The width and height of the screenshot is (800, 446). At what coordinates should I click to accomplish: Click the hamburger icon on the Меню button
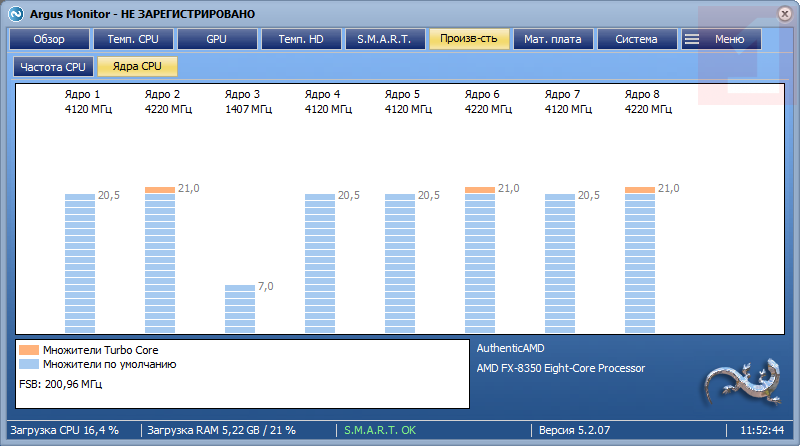tap(692, 39)
